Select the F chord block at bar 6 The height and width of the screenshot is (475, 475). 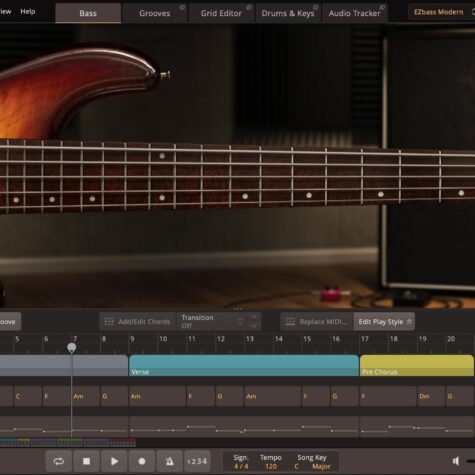(x=57, y=396)
